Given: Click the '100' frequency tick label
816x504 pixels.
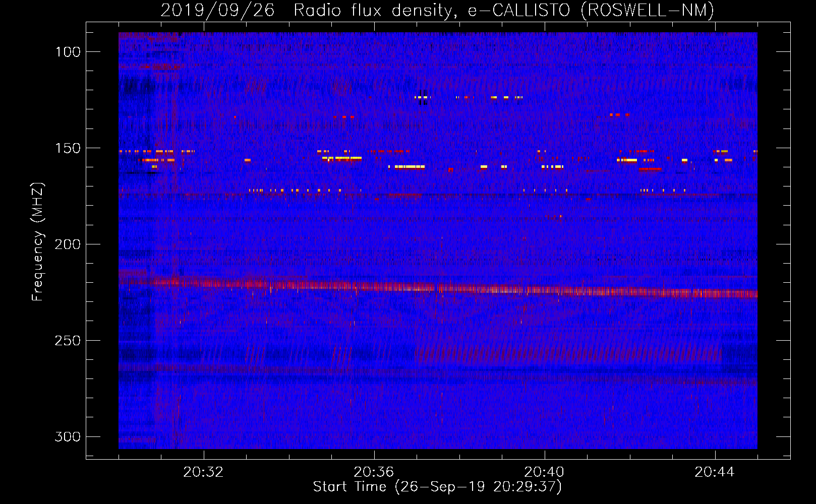Looking at the screenshot, I should point(68,52).
